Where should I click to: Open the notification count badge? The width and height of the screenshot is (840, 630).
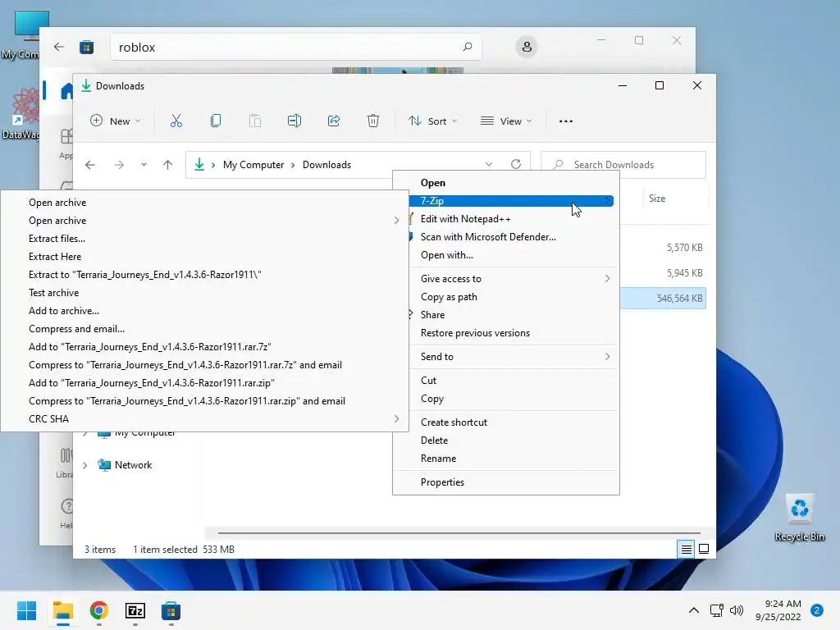pos(816,610)
